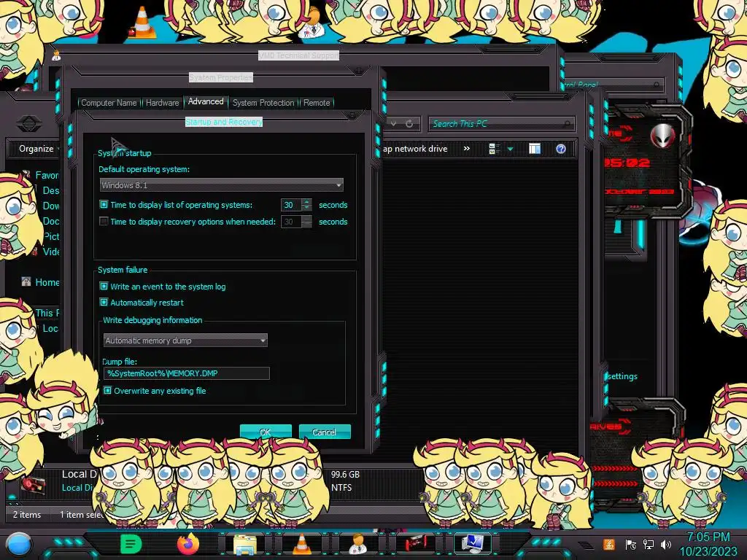Click the operating systems seconds spinner arrows
The height and width of the screenshot is (560, 747).
(x=307, y=205)
